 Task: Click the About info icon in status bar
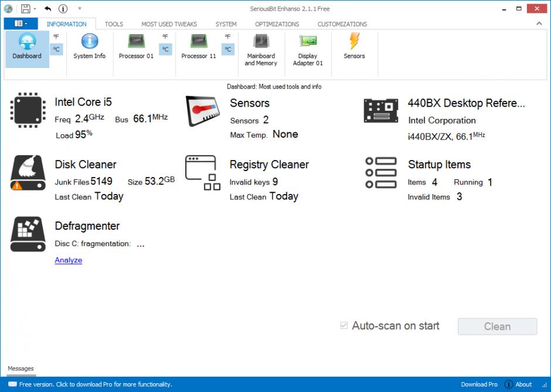click(508, 384)
